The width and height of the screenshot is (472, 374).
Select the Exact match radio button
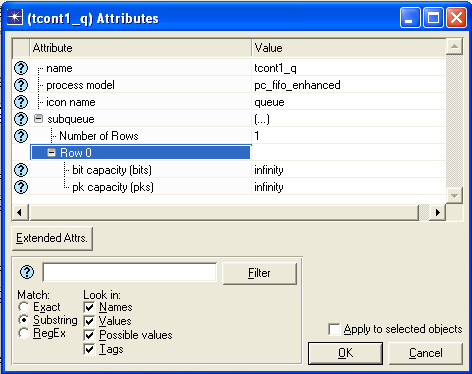point(24,307)
